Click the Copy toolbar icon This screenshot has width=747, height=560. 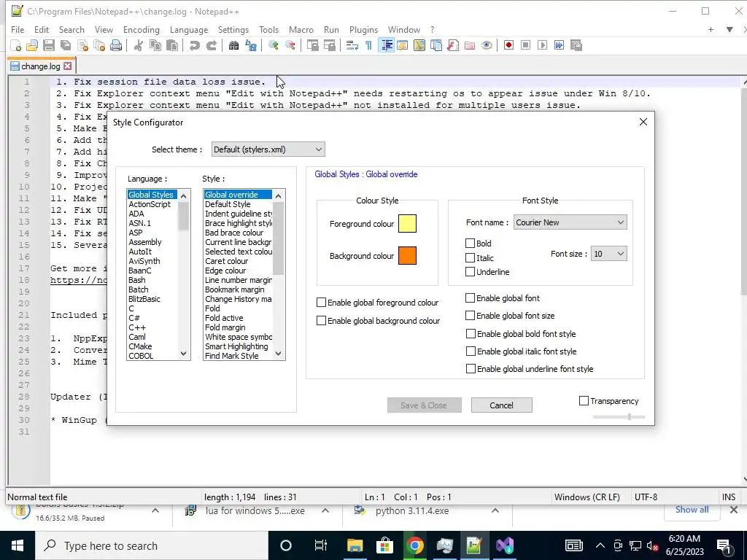(155, 45)
